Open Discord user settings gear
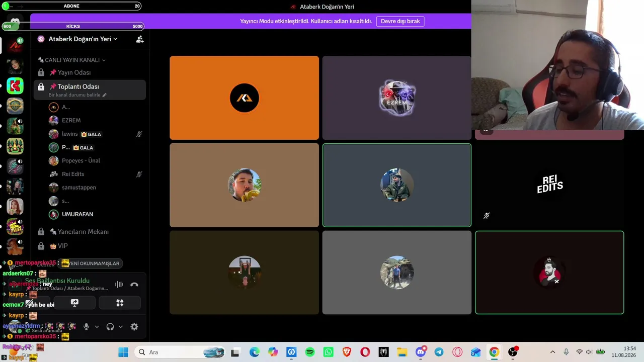Viewport: 644px width, 362px height. click(134, 327)
